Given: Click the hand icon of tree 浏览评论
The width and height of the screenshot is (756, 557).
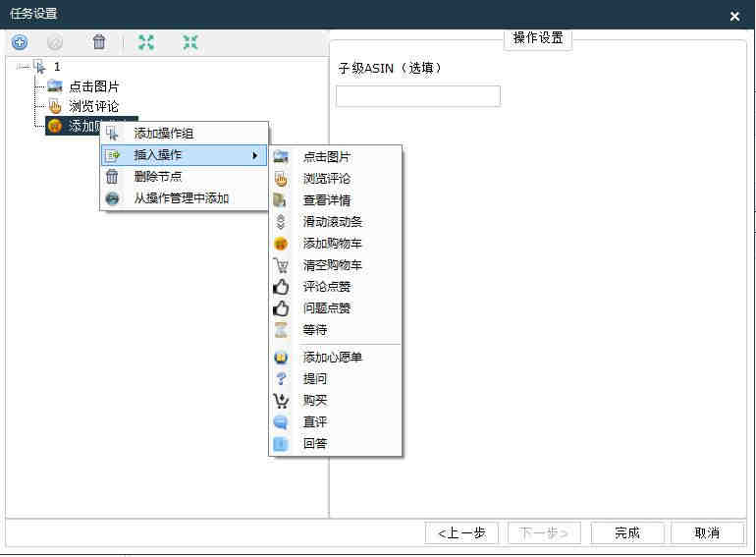Looking at the screenshot, I should pos(55,106).
